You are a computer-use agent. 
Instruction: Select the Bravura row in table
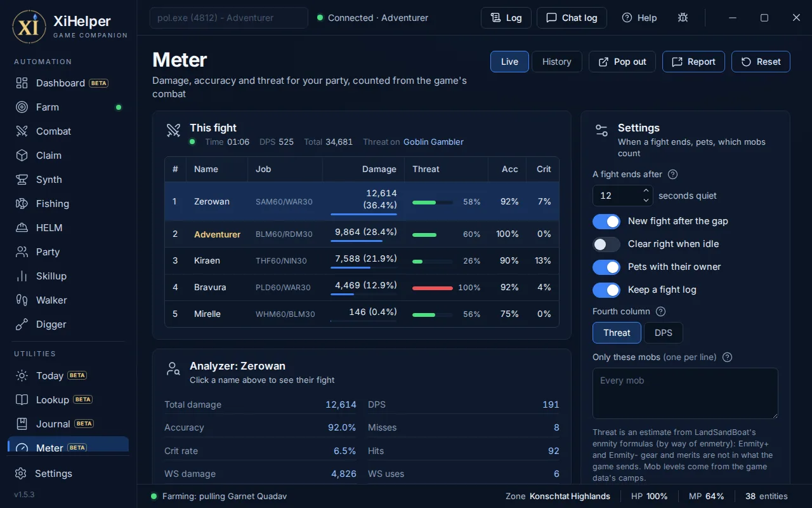pos(362,287)
